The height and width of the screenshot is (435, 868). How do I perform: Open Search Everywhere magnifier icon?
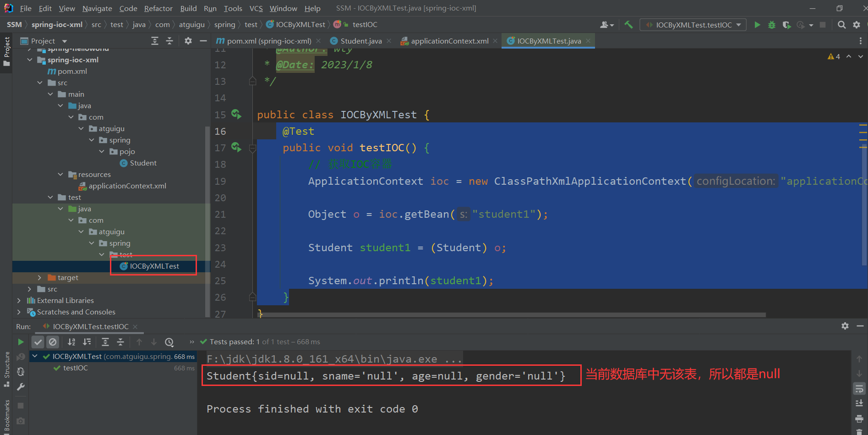pyautogui.click(x=841, y=25)
